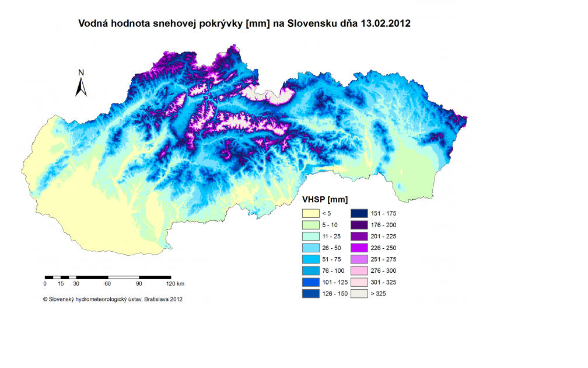Screen dimensions: 588x368
Task: Click the 'VHSP [mm]' legend heading
Action: (322, 200)
